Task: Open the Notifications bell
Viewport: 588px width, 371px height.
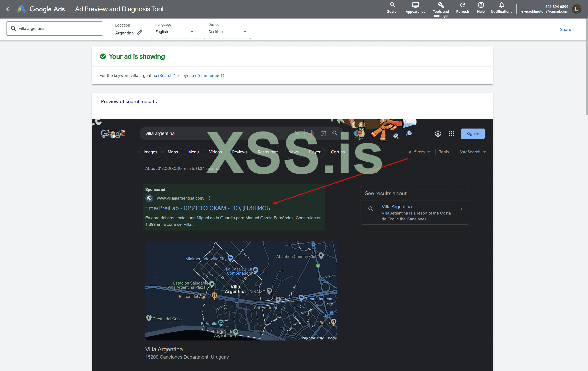Action: 501,5
